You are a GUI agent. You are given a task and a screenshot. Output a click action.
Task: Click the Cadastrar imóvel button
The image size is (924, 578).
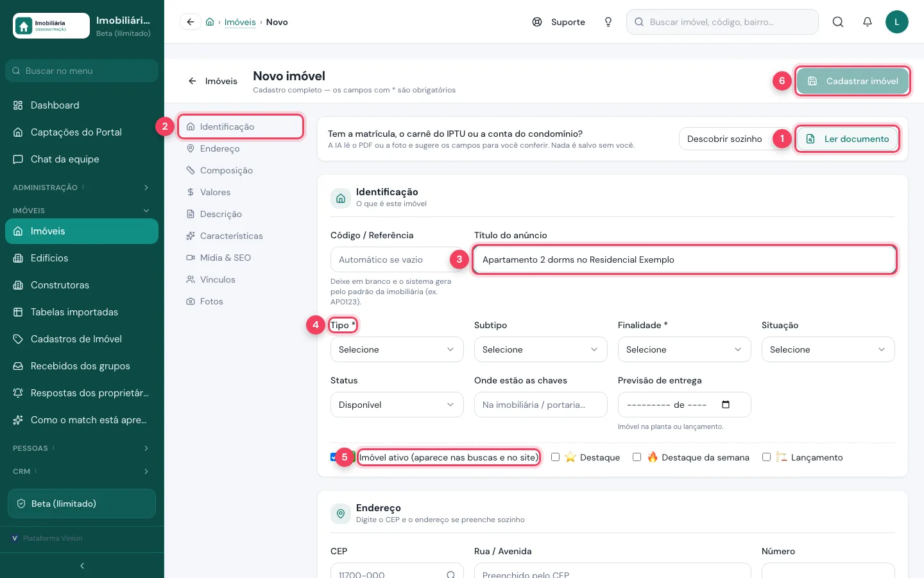853,81
